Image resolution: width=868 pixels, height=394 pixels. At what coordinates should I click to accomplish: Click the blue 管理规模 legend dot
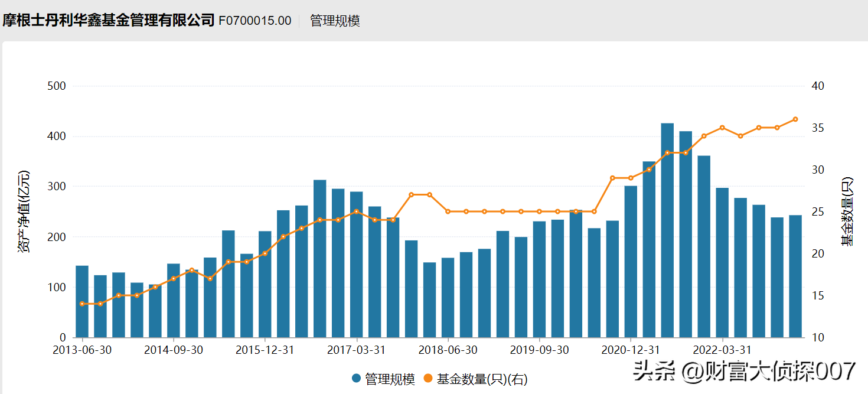click(x=356, y=379)
